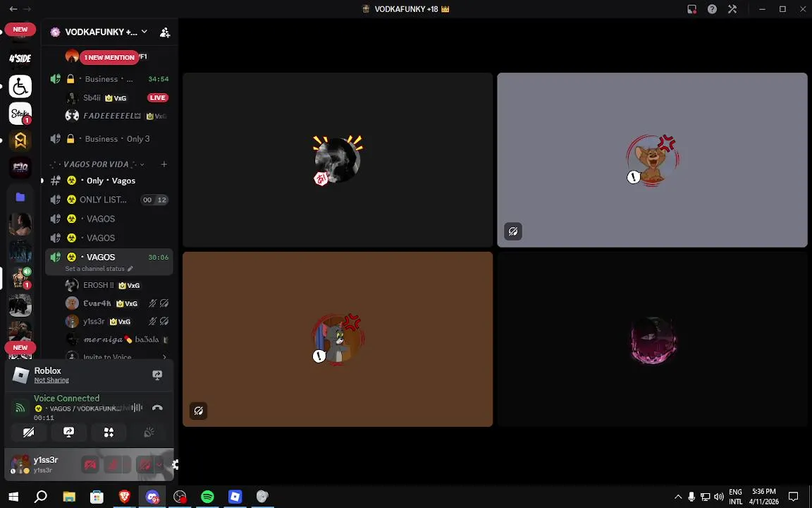Open output device options arrow beside deafen

click(x=159, y=464)
